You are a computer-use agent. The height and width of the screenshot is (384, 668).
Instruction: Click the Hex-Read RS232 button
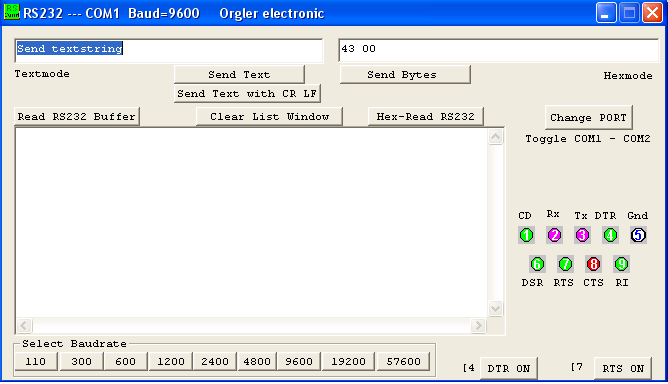(x=426, y=117)
